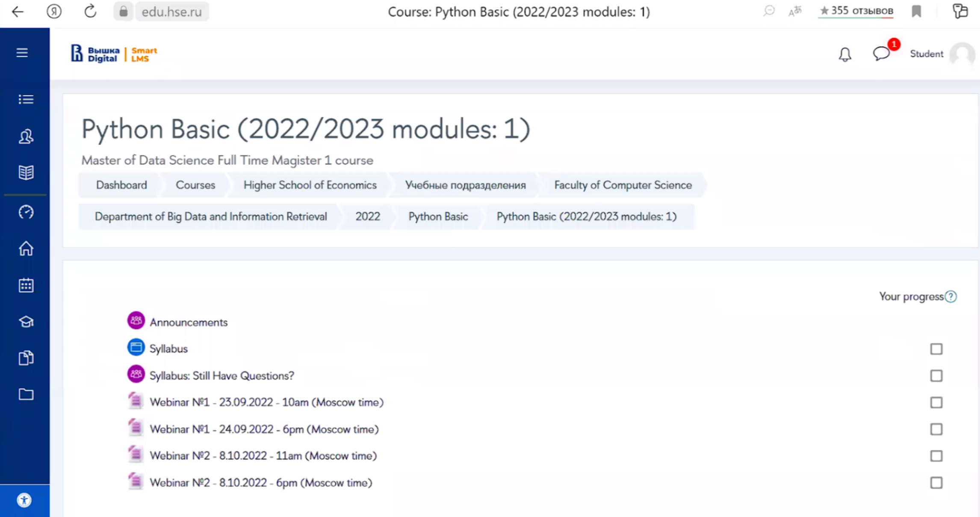Bookmark this page with the bookmark icon
The height and width of the screenshot is (517, 980).
(x=916, y=12)
